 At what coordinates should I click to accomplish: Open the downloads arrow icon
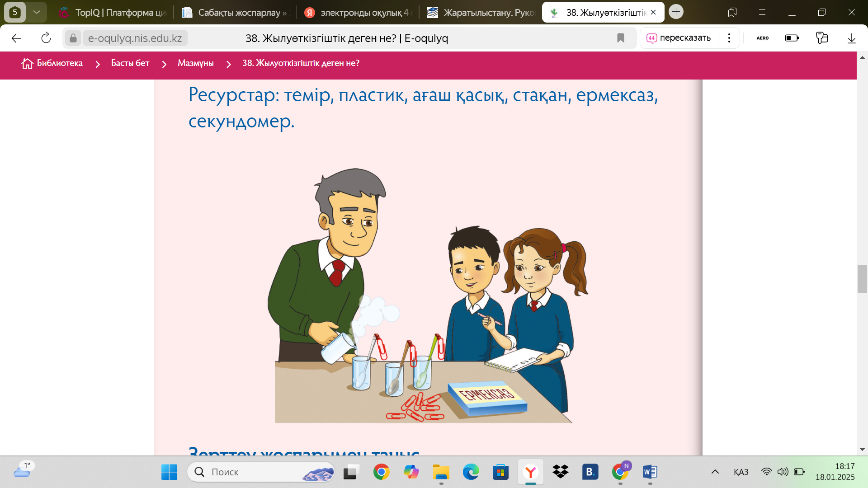coord(851,38)
